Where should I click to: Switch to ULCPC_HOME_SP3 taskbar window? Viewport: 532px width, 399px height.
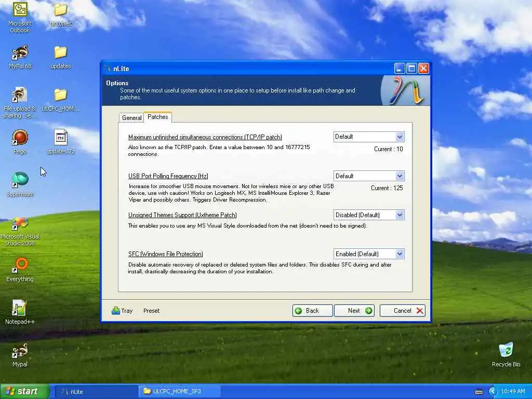pyautogui.click(x=179, y=392)
